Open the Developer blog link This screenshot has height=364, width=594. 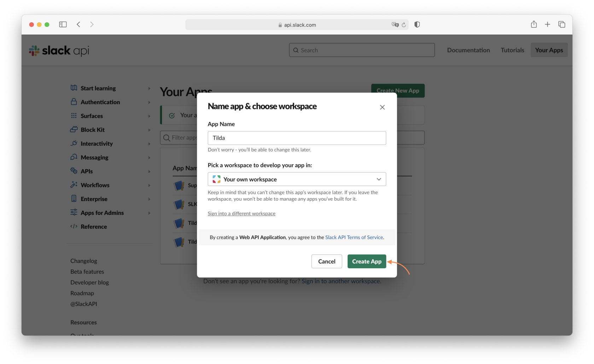click(89, 282)
